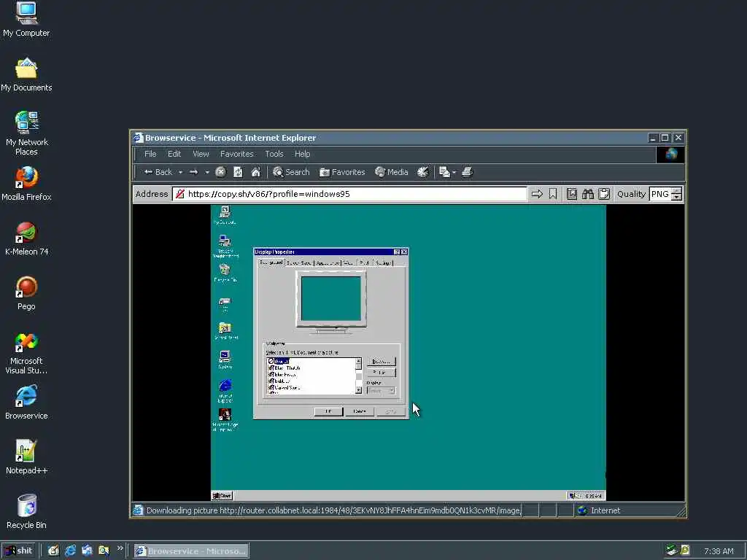
Task: Select Appearance tab in Display Properties
Action: [328, 262]
